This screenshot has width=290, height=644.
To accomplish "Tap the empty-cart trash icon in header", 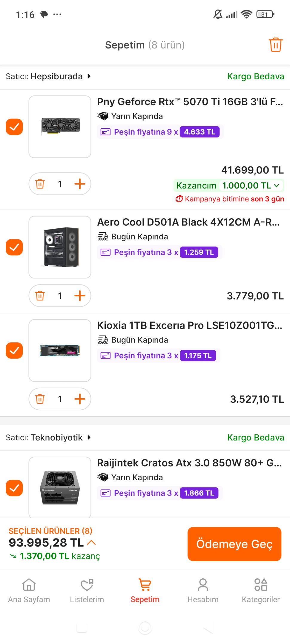I will [275, 45].
